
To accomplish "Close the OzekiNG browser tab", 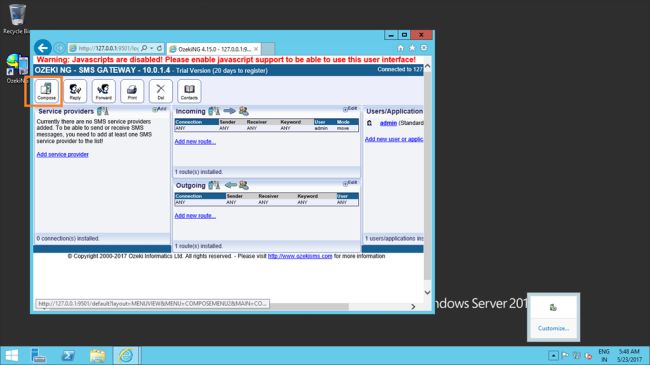I will click(256, 49).
